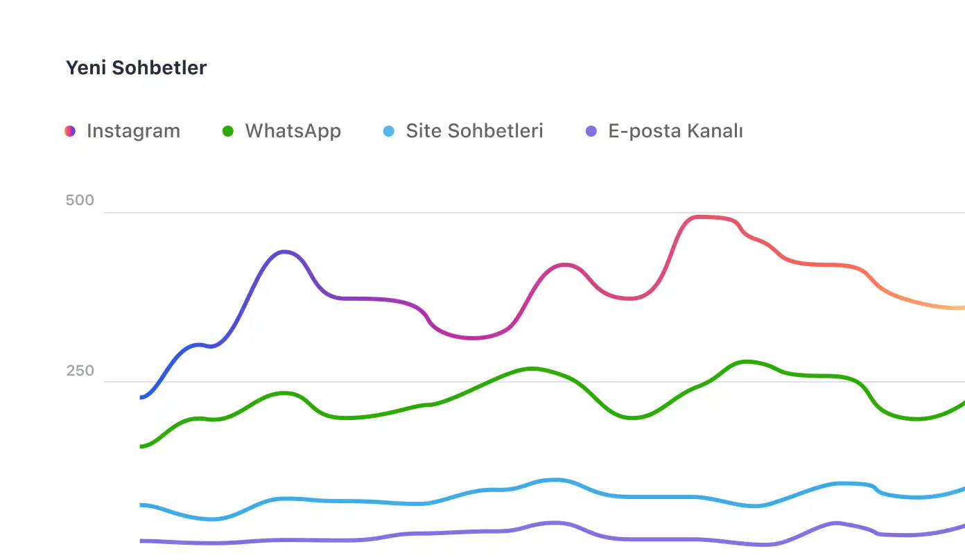The height and width of the screenshot is (560, 965).
Task: Click the Yeni Sohbetler chart title
Action: coord(136,68)
